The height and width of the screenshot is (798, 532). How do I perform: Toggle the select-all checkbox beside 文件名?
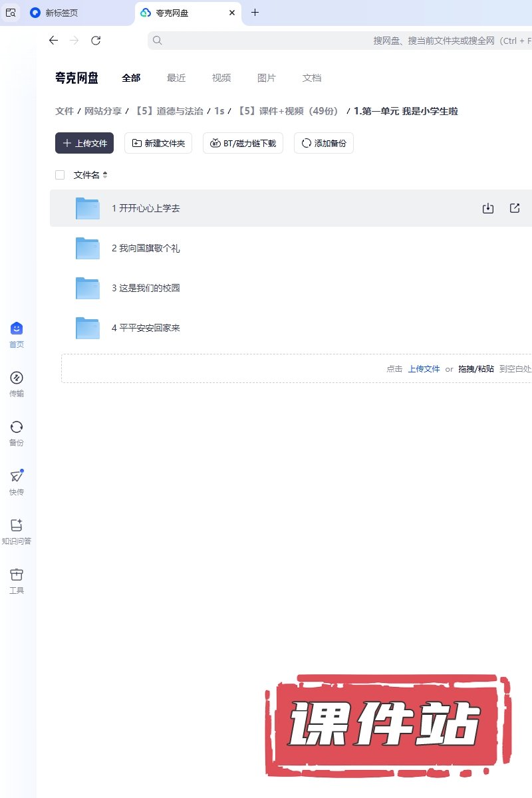pyautogui.click(x=60, y=175)
